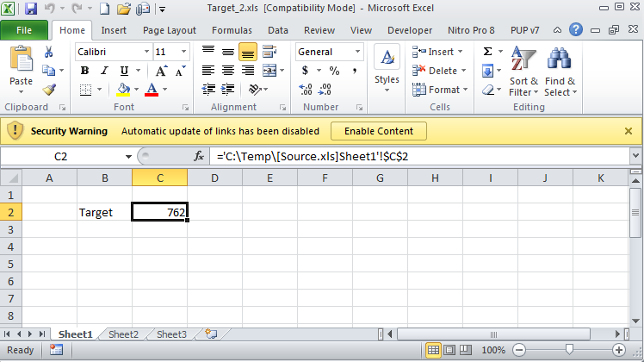Open a file with folder icon
The width and height of the screenshot is (644, 362).
pos(124,9)
